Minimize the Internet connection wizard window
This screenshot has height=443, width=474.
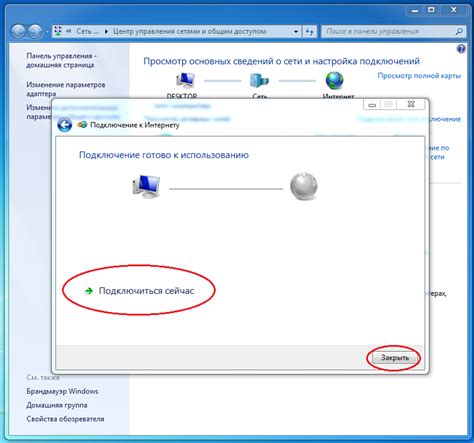[x=372, y=105]
